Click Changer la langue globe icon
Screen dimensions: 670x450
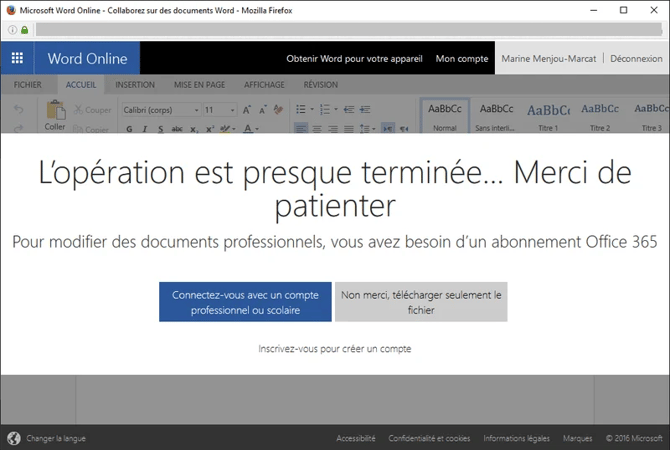click(x=14, y=438)
